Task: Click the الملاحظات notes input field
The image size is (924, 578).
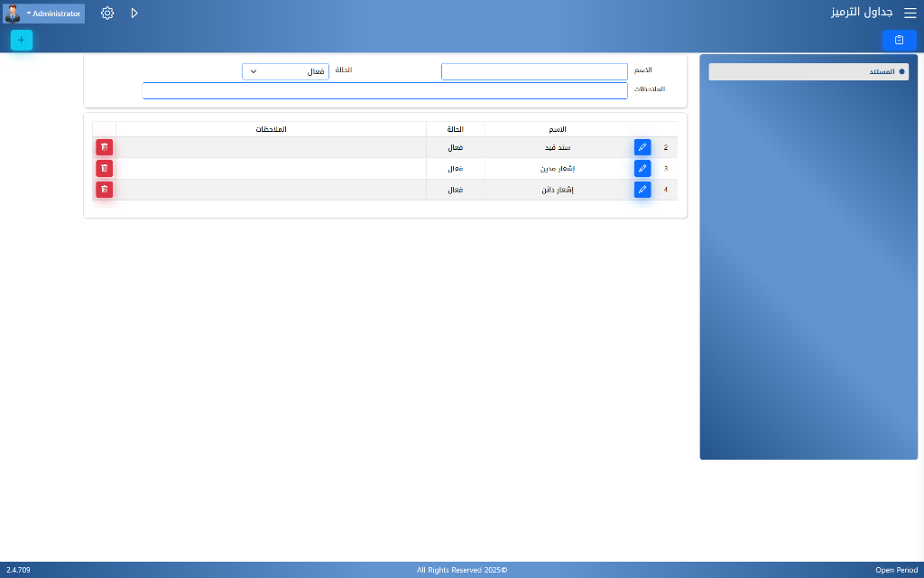Action: coord(384,90)
